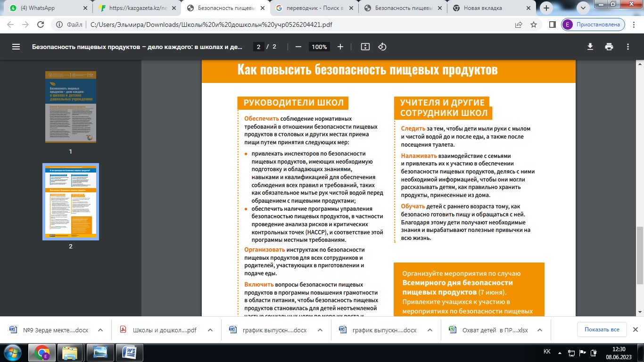The height and width of the screenshot is (362, 644).
Task: Reload the current page
Action: point(41,25)
